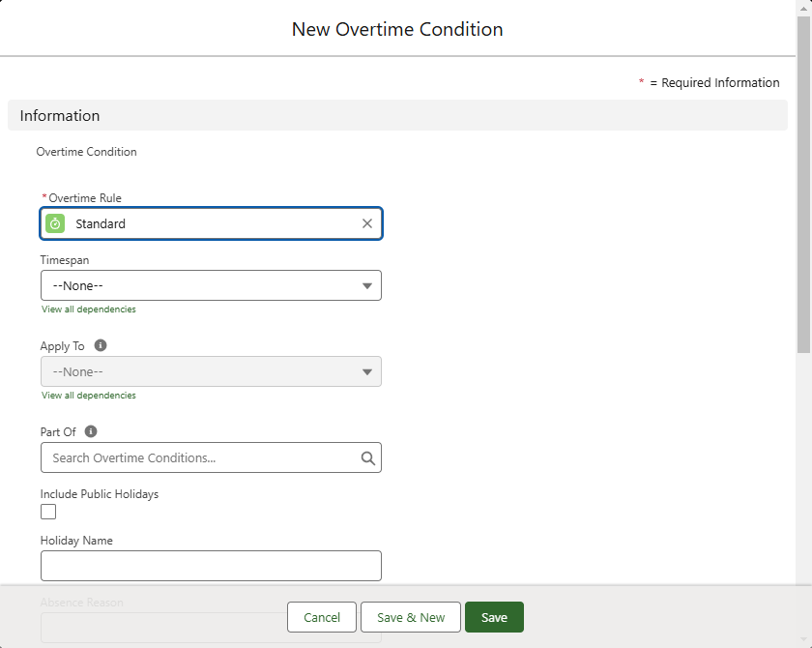This screenshot has height=648, width=812.
Task: Open the Apply To dropdown
Action: click(211, 371)
